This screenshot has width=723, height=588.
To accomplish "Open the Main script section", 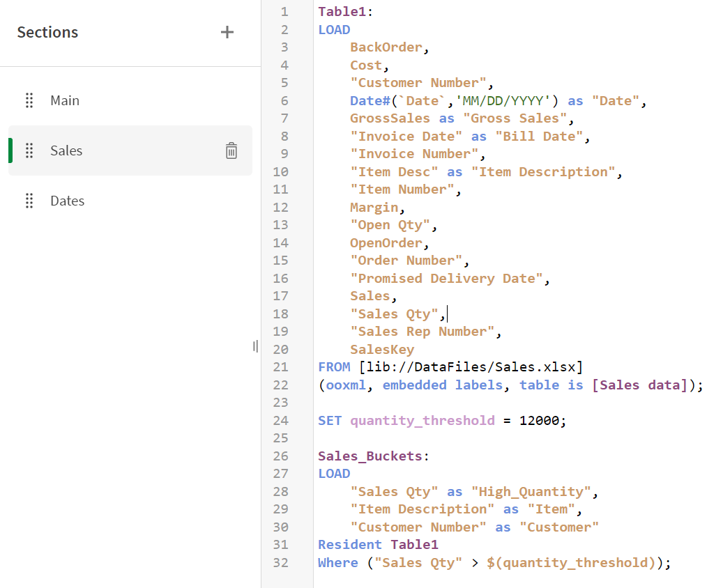I will 65,100.
